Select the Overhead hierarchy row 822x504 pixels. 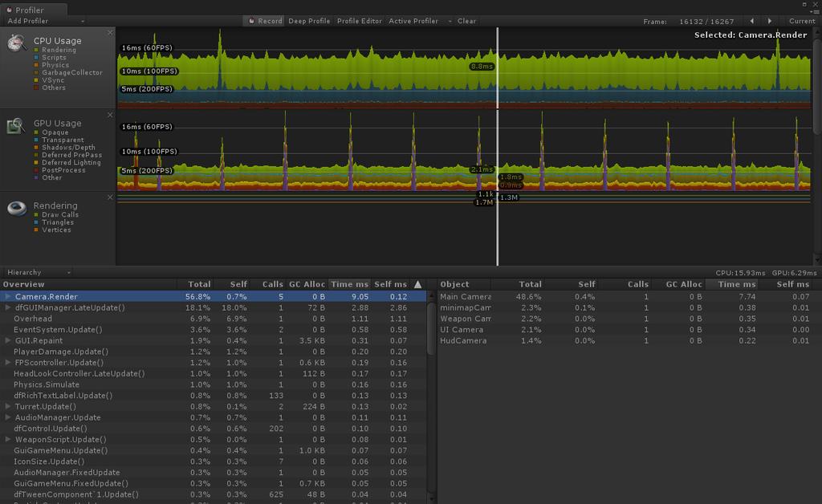click(214, 319)
